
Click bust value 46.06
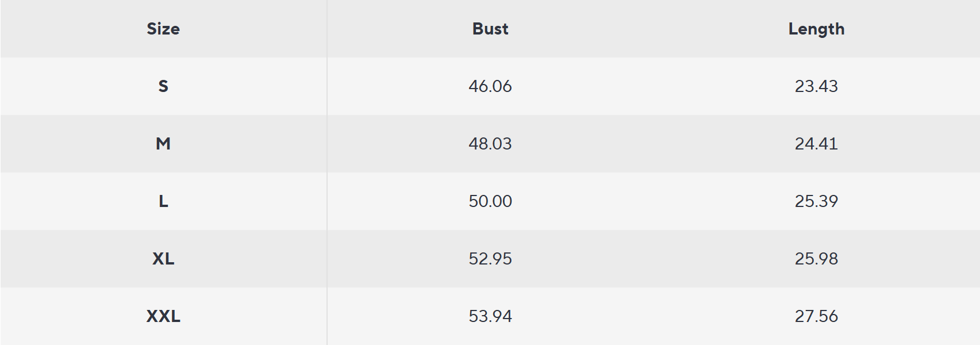490,86
